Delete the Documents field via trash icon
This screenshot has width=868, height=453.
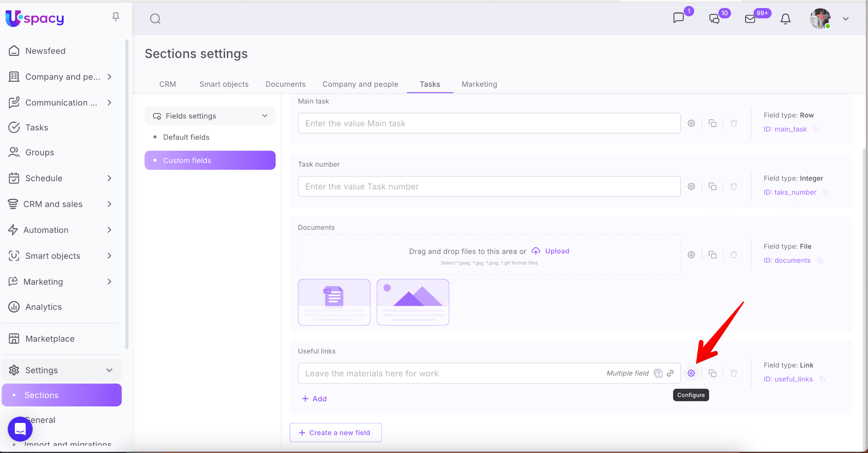[x=734, y=254]
